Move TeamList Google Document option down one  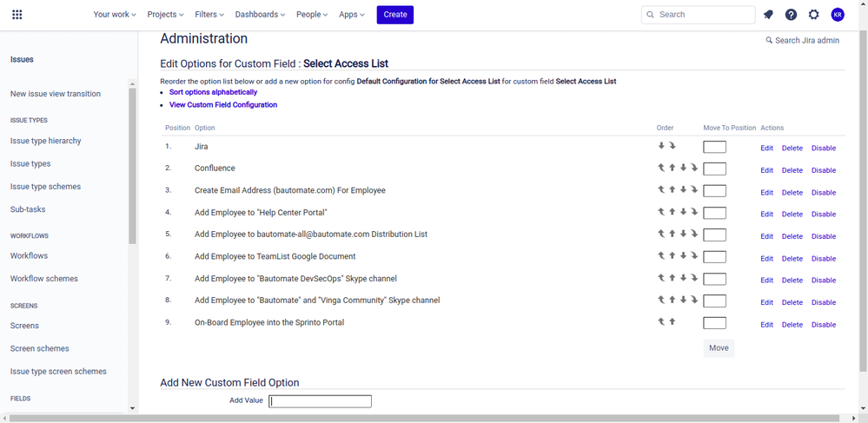click(x=683, y=255)
